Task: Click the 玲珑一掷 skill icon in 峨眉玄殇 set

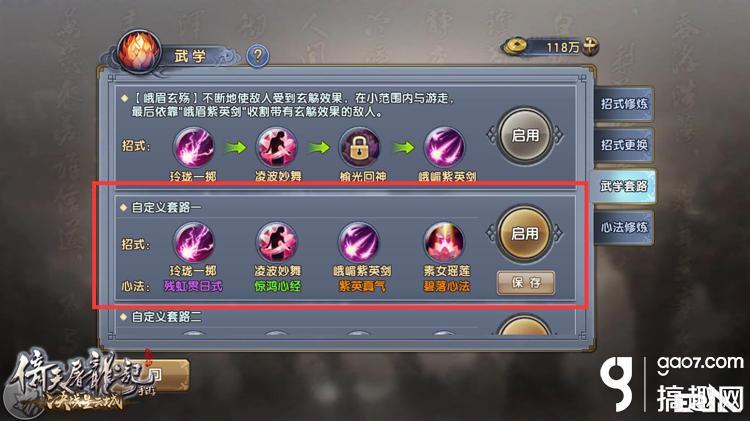Action: click(x=194, y=147)
